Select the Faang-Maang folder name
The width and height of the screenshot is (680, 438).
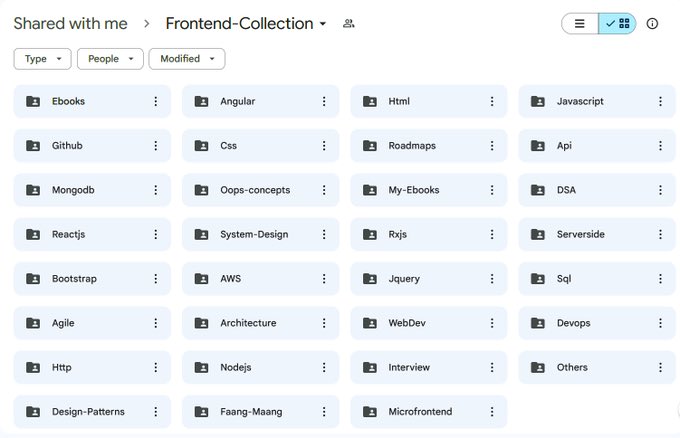click(251, 412)
